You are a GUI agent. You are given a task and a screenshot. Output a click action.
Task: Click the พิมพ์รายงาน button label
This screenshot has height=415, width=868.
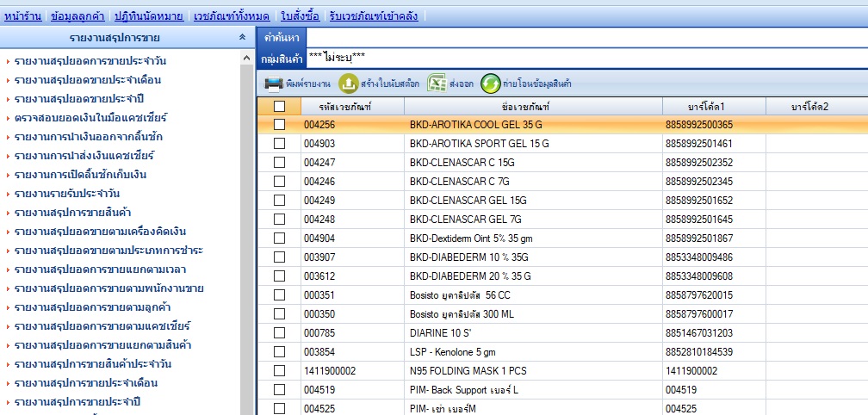[x=308, y=84]
